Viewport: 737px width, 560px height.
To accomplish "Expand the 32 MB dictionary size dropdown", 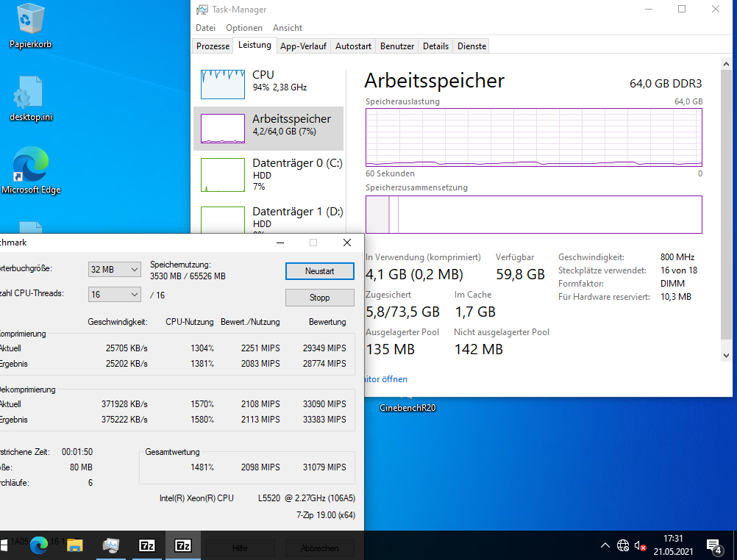I will click(114, 269).
